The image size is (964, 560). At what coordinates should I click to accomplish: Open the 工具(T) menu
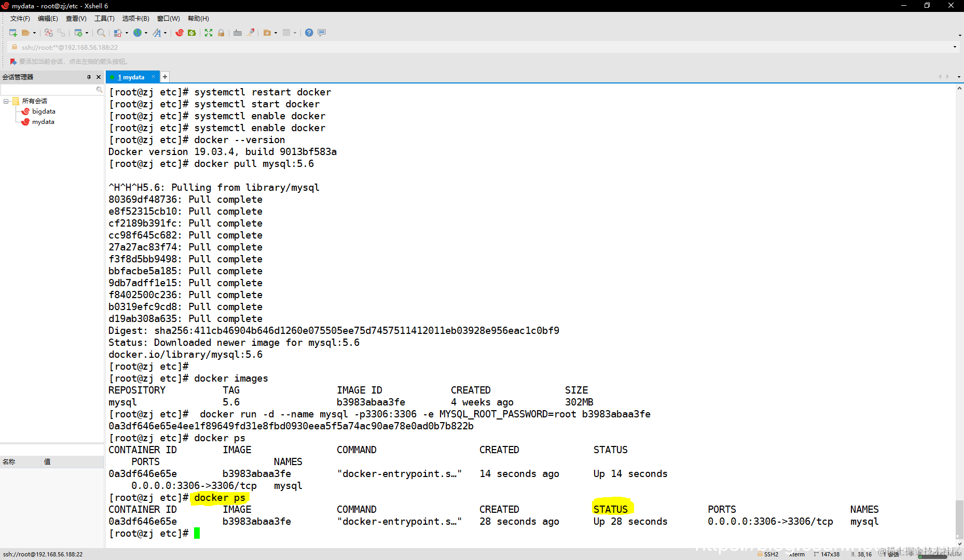[104, 19]
